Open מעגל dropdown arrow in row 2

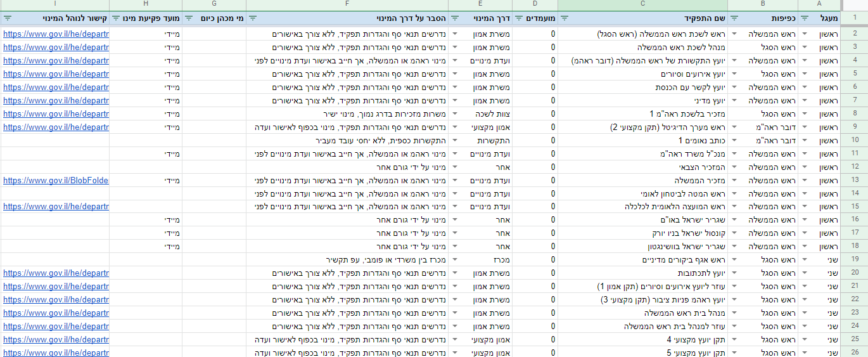click(805, 34)
